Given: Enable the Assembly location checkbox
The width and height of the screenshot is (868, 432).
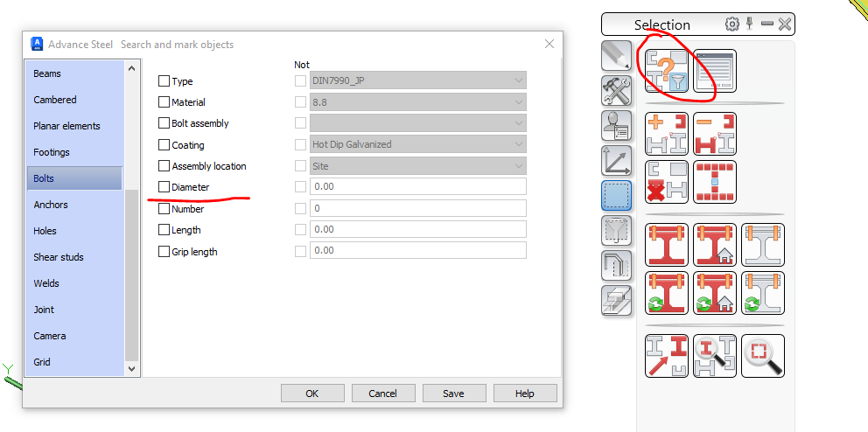Looking at the screenshot, I should click(x=164, y=165).
